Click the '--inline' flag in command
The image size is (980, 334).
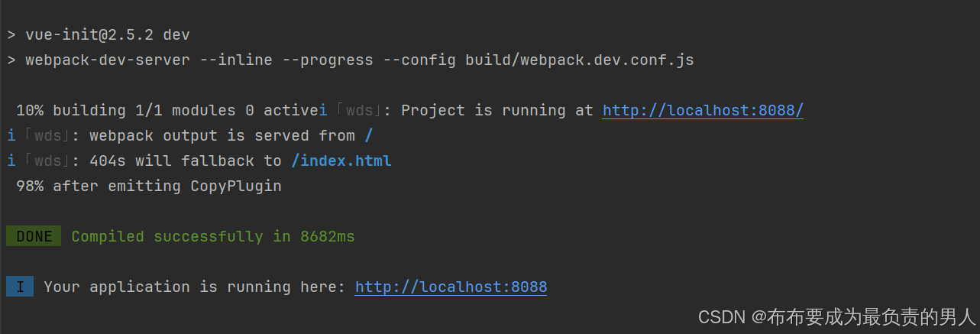point(236,60)
